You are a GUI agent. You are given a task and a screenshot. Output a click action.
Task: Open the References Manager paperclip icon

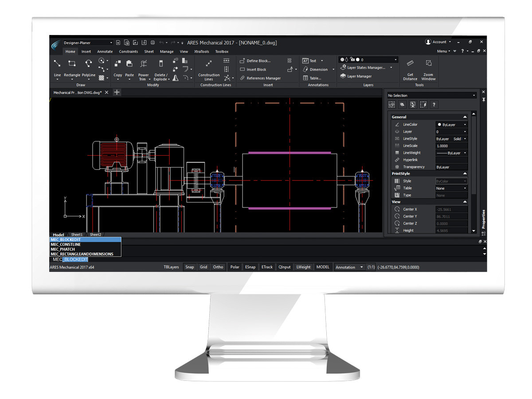pyautogui.click(x=243, y=78)
